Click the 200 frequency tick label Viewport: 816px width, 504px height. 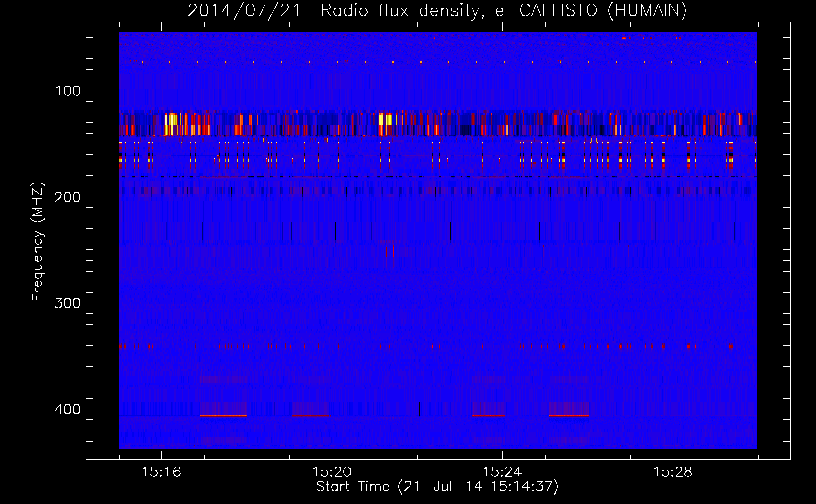(68, 197)
